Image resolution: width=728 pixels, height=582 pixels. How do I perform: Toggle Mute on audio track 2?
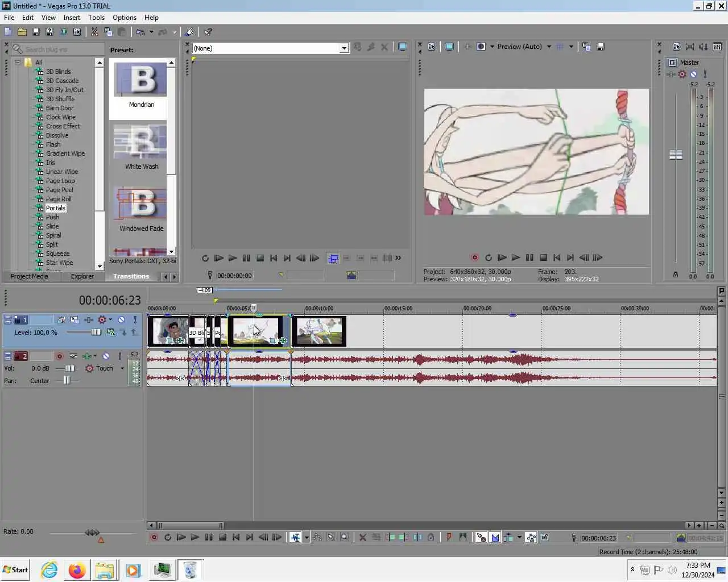click(106, 356)
